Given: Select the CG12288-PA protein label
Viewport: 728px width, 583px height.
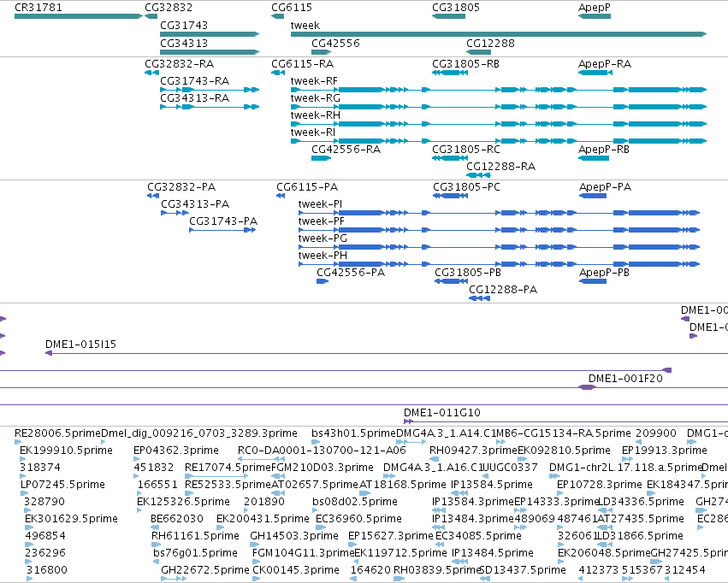Looking at the screenshot, I should tap(503, 290).
